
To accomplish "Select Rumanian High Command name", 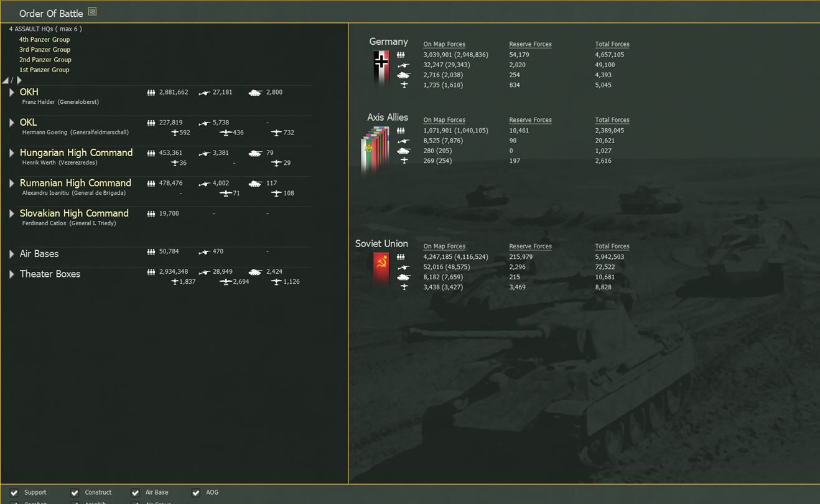I will (x=75, y=183).
